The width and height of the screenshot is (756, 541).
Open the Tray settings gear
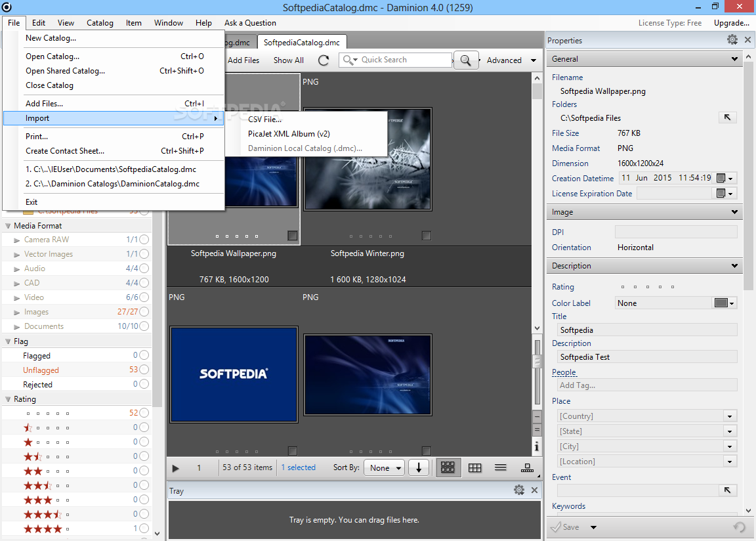[519, 490]
